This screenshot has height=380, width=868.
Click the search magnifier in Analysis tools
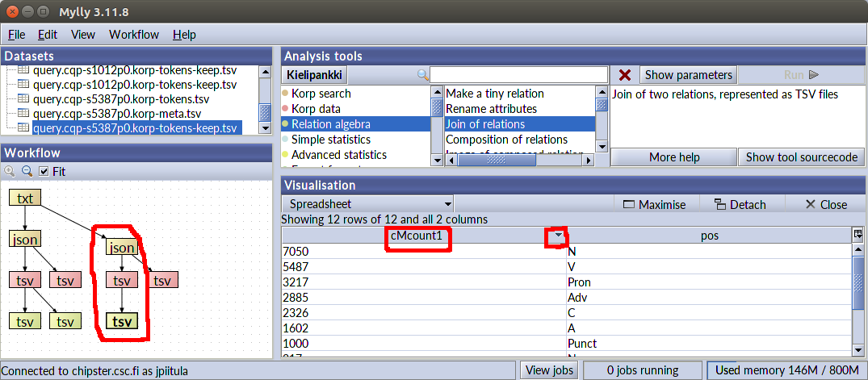click(422, 75)
